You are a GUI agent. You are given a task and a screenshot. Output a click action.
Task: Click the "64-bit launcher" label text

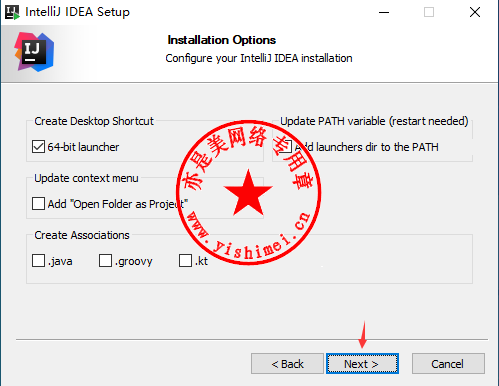83,147
